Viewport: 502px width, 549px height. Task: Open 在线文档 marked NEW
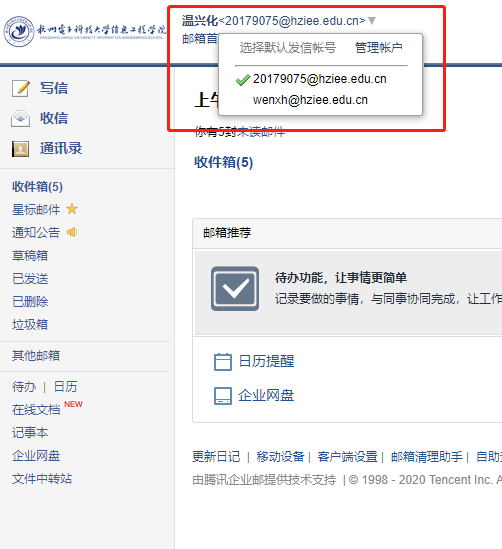coord(36,410)
